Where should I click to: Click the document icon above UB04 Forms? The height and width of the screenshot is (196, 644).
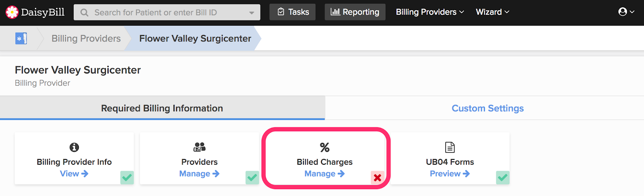tap(450, 147)
